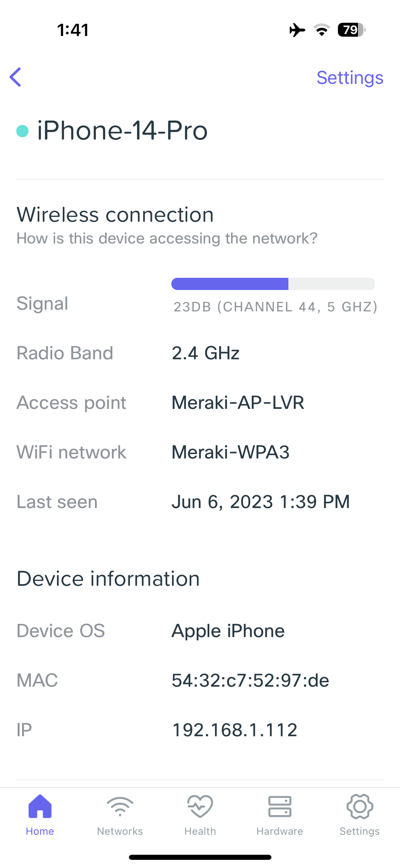Select the MAC address 54:32:c7:52:97:de
This screenshot has width=400, height=868.
(x=250, y=681)
